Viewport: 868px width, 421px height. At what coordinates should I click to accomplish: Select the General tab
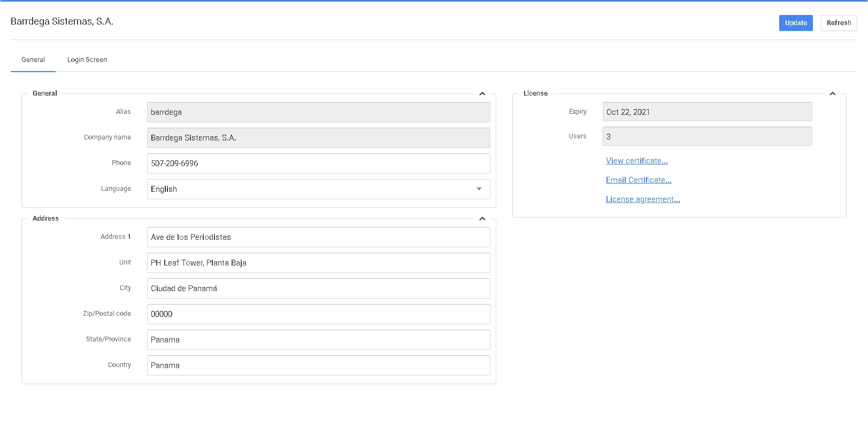tap(33, 60)
